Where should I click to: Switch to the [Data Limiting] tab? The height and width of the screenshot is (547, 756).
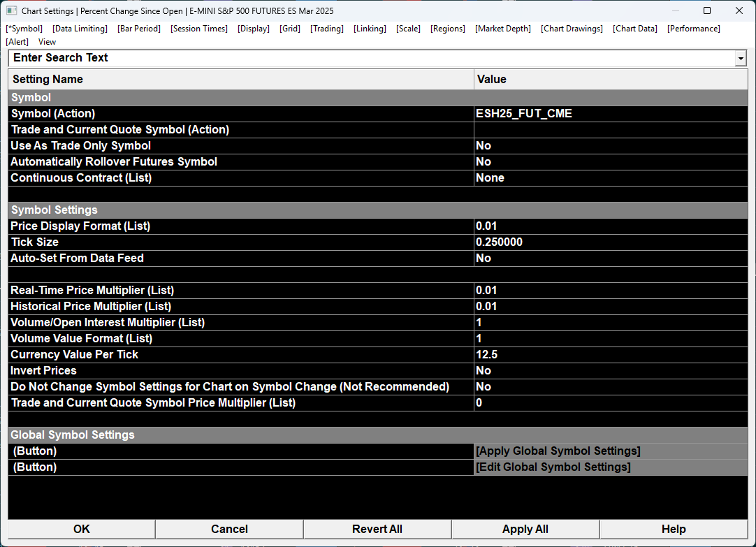point(80,29)
